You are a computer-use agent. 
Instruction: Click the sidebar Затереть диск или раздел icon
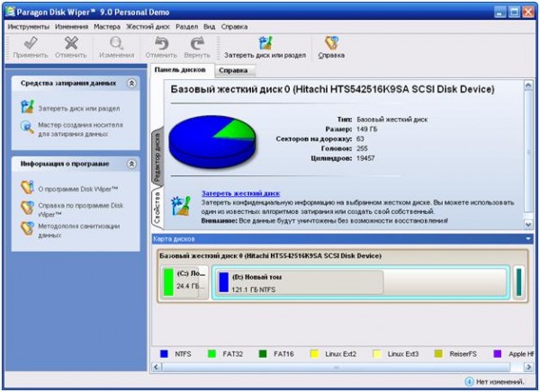tap(27, 107)
